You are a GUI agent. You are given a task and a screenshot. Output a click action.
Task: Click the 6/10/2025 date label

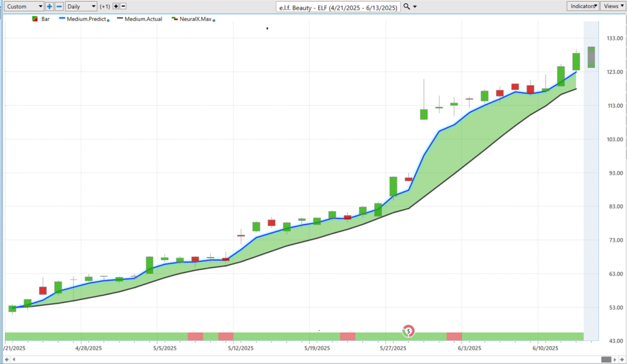pos(546,348)
